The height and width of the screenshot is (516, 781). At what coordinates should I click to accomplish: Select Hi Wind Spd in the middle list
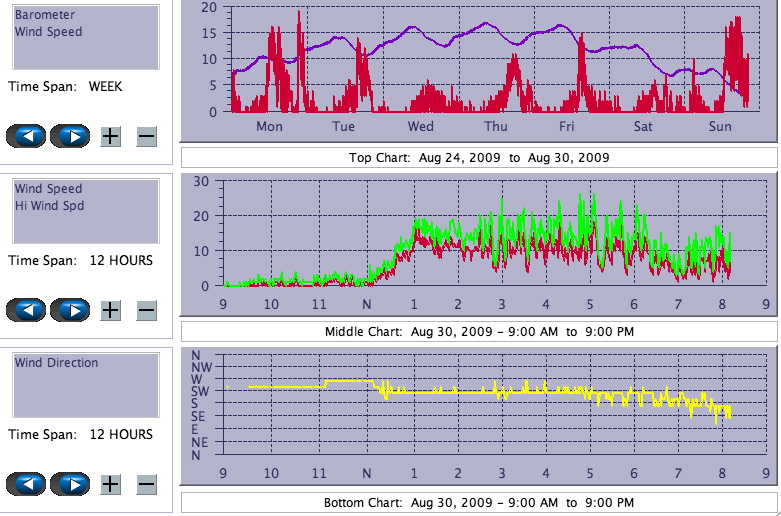click(49, 206)
